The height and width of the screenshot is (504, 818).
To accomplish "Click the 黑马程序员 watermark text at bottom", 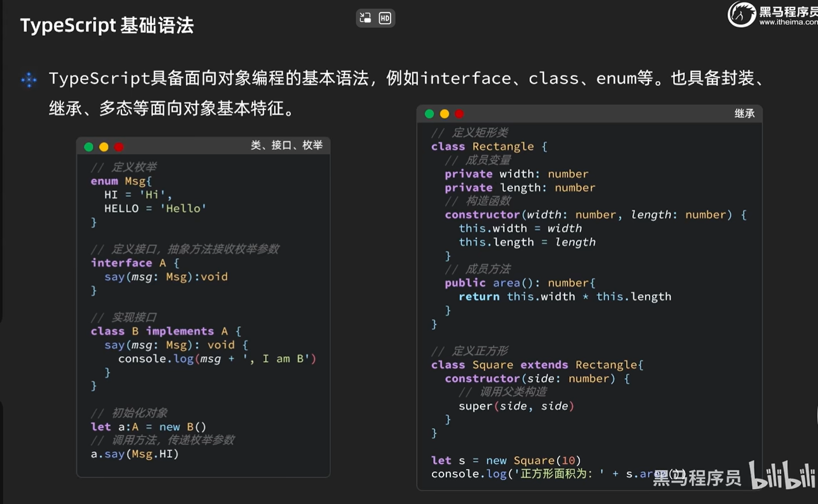I will [697, 477].
